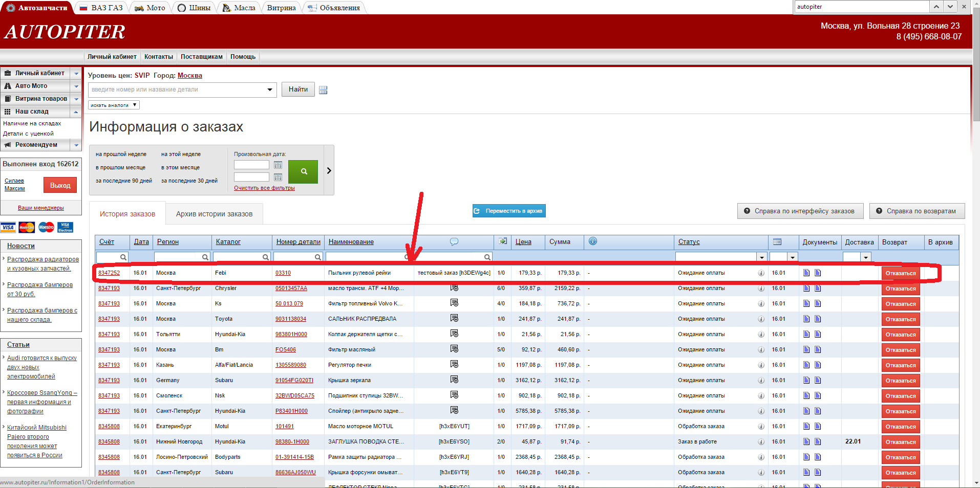Image resolution: width=980 pixels, height=488 pixels.
Task: Expand the Личный кабинет sidebar section
Action: (x=76, y=73)
